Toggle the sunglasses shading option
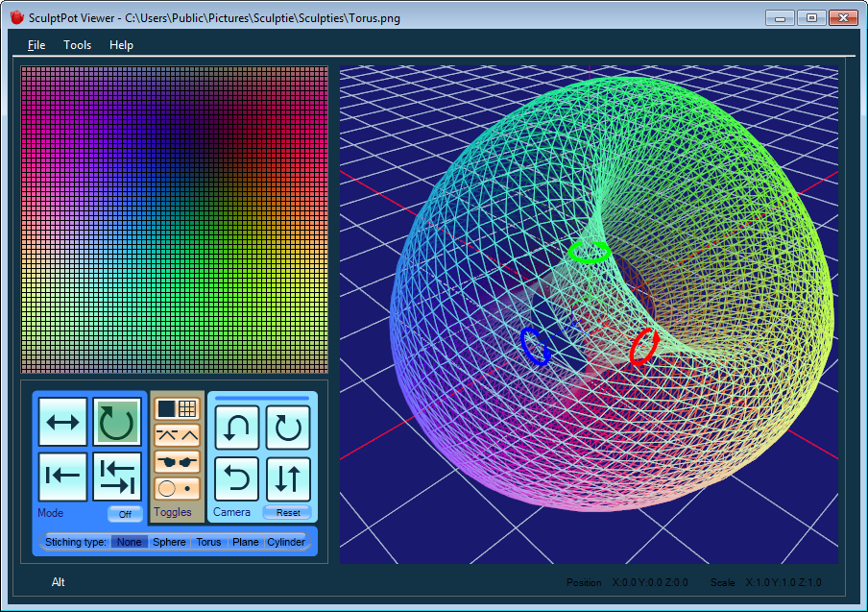This screenshot has width=868, height=612. point(177,461)
